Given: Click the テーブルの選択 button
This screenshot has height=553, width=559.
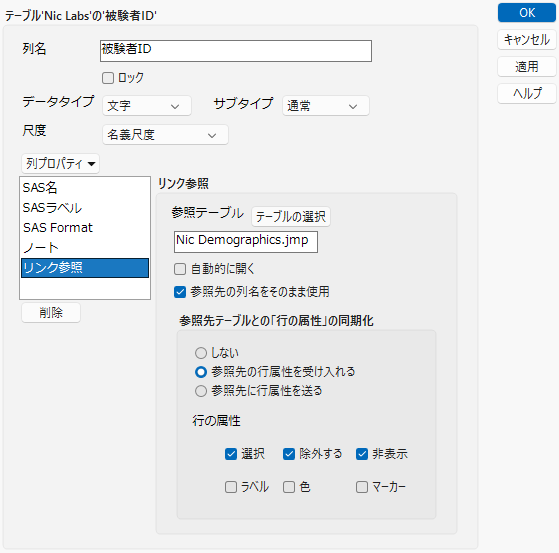Looking at the screenshot, I should click(291, 216).
